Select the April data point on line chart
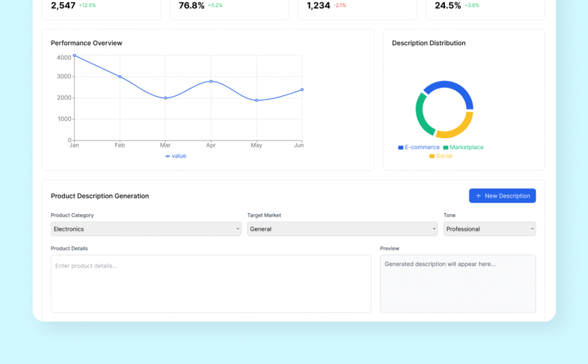 point(211,81)
